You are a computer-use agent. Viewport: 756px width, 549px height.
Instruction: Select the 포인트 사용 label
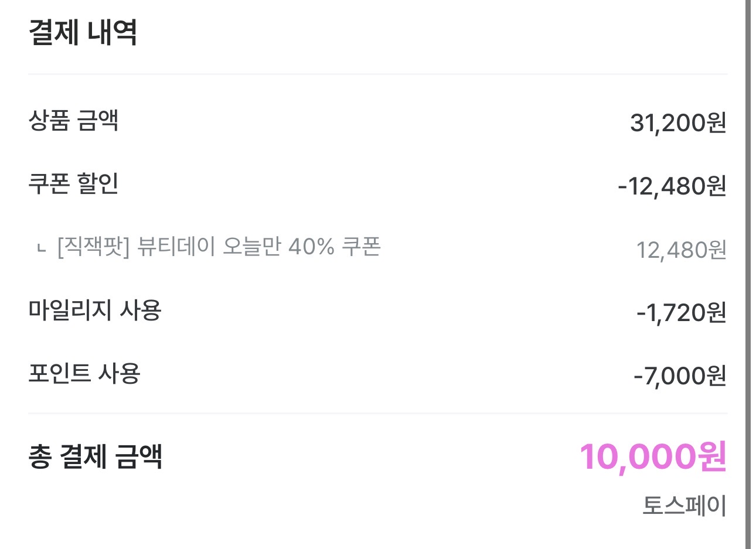(x=84, y=373)
